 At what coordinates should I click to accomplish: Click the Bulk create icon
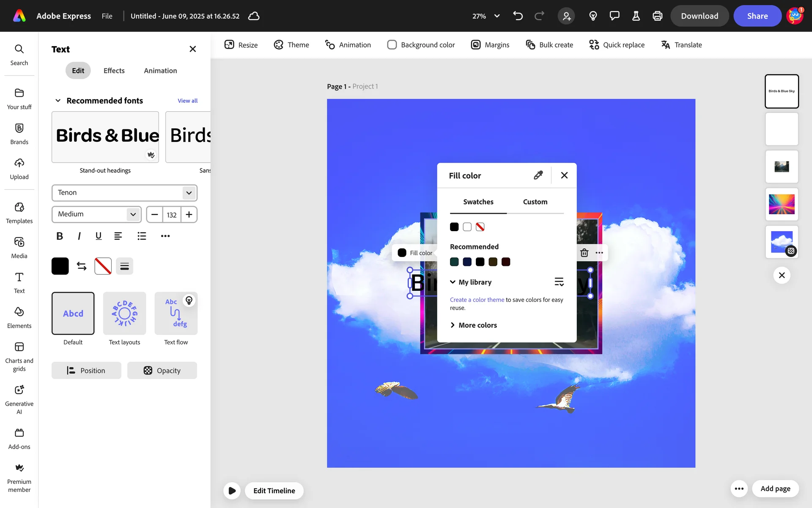pos(530,45)
